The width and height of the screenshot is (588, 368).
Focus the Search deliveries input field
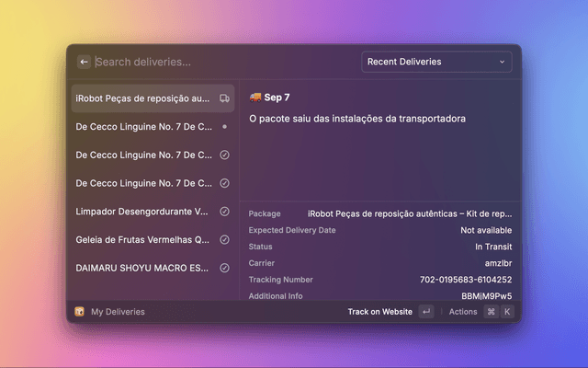(x=220, y=62)
